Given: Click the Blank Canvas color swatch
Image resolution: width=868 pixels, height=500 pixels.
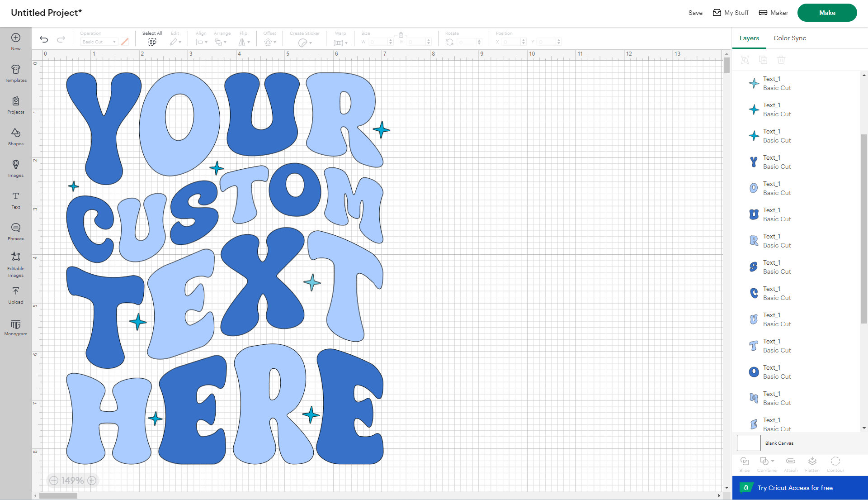Looking at the screenshot, I should [748, 443].
